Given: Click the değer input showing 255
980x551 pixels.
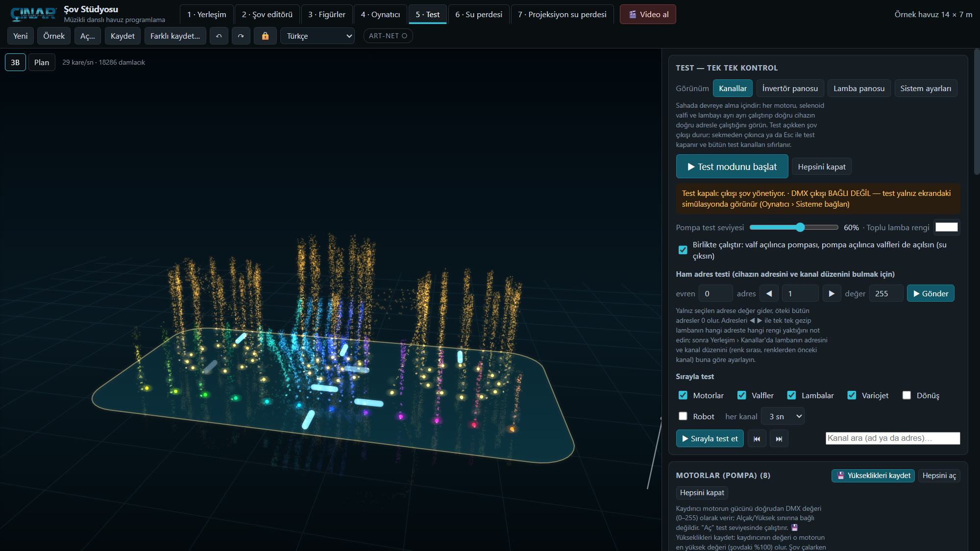Looking at the screenshot, I should pyautogui.click(x=886, y=293).
